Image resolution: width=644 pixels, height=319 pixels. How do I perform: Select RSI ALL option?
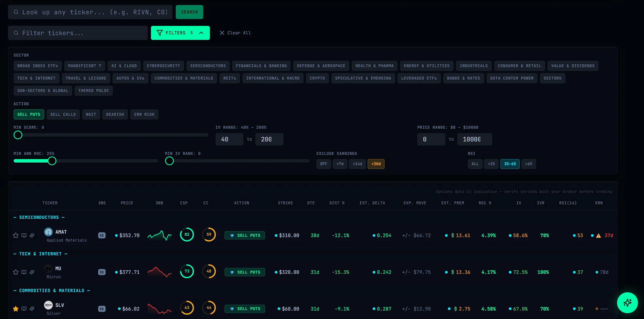(x=475, y=164)
